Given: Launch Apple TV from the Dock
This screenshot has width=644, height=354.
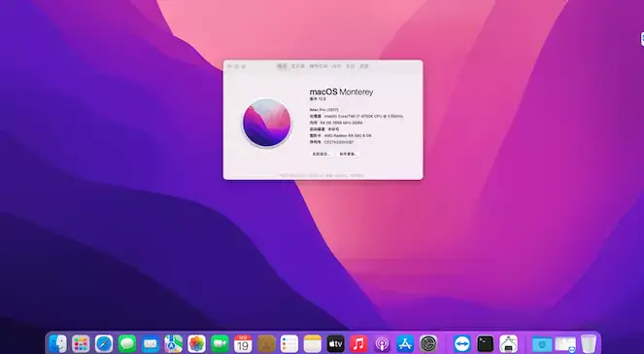Looking at the screenshot, I should click(x=335, y=343).
